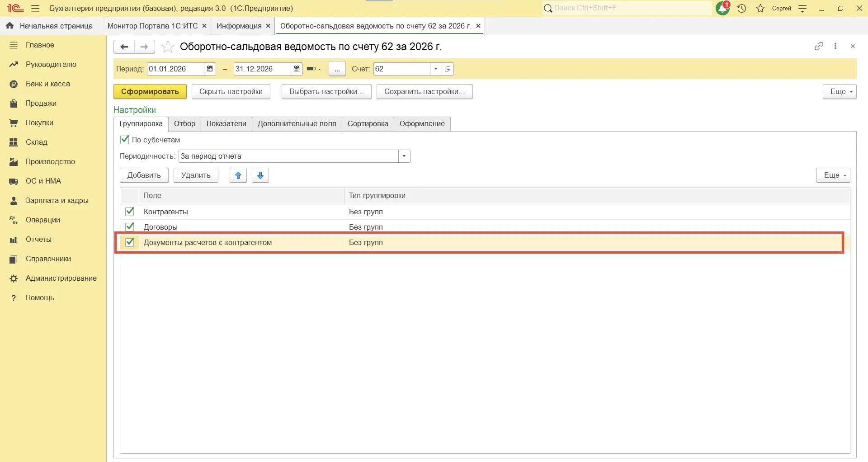This screenshot has width=868, height=462.
Task: Open Операции section in sidebar
Action: point(53,220)
